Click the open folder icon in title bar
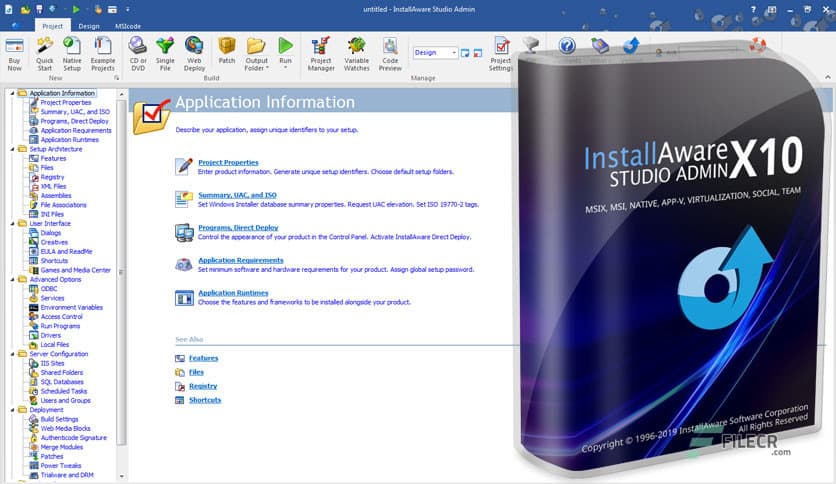The height and width of the screenshot is (484, 836). tap(25, 10)
